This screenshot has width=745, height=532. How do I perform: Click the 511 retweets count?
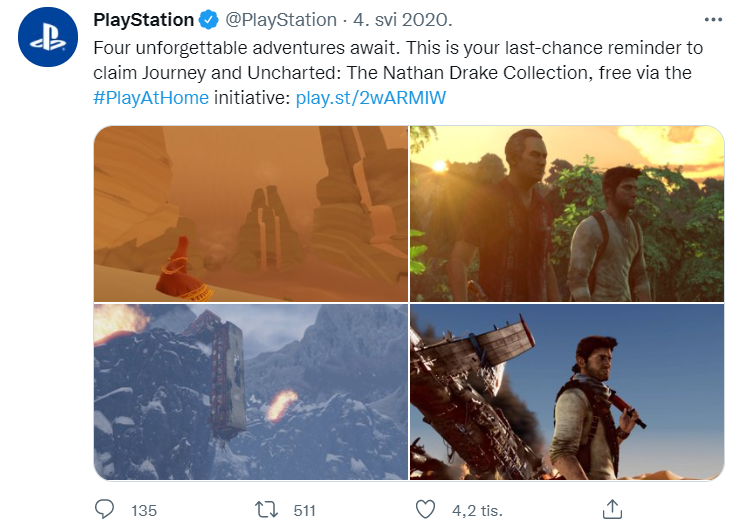click(x=304, y=511)
